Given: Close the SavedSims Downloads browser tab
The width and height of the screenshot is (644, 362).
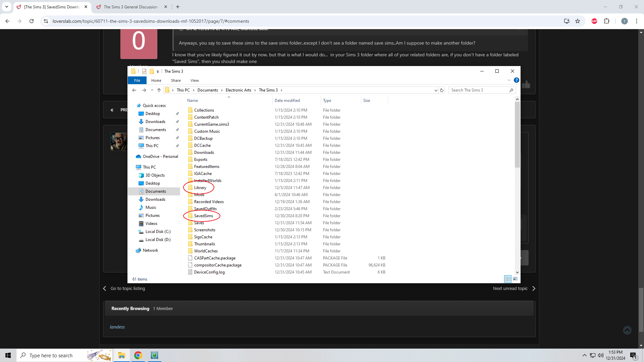Looking at the screenshot, I should click(x=86, y=7).
